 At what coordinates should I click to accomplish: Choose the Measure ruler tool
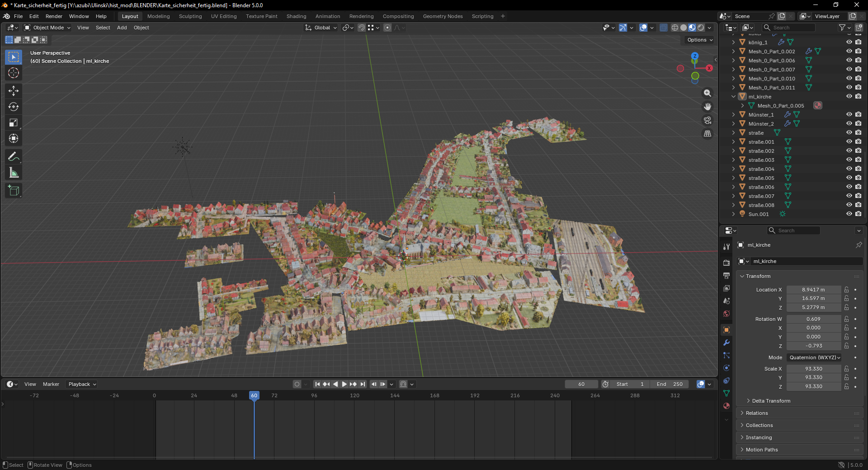[14, 173]
